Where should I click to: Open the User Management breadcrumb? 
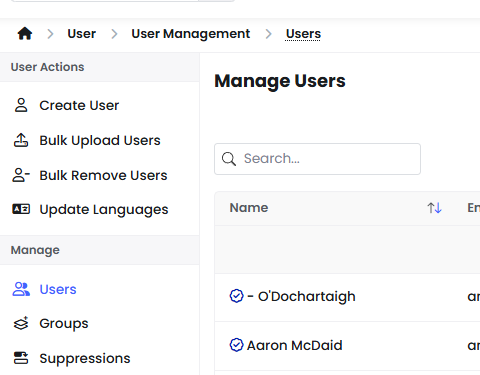[191, 34]
